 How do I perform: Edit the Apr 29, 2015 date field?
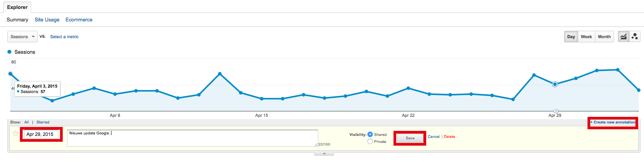tap(41, 134)
